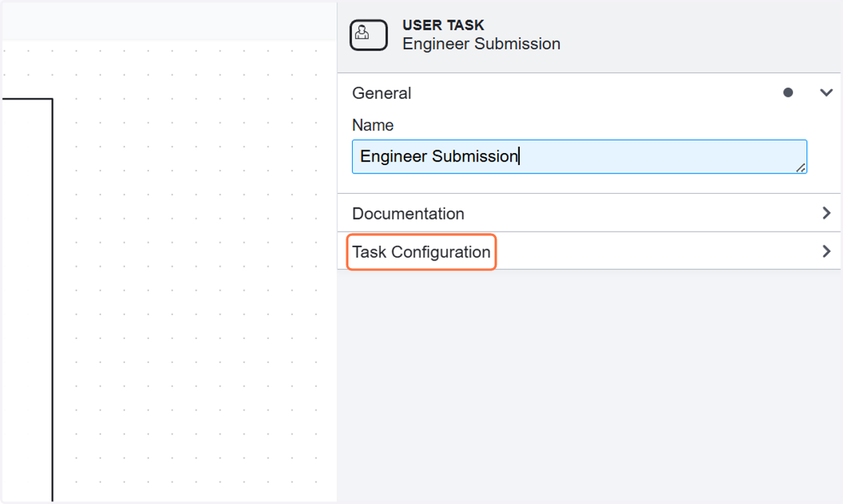Click the Name field label
Screen dimensions: 843x504
pos(373,125)
